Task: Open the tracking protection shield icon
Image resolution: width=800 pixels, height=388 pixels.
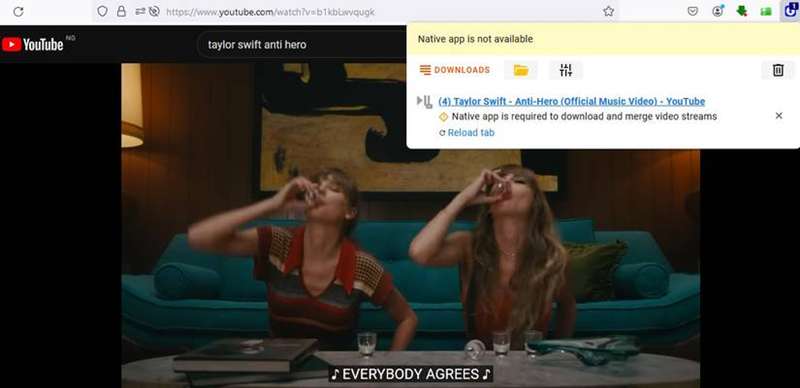Action: (x=102, y=11)
